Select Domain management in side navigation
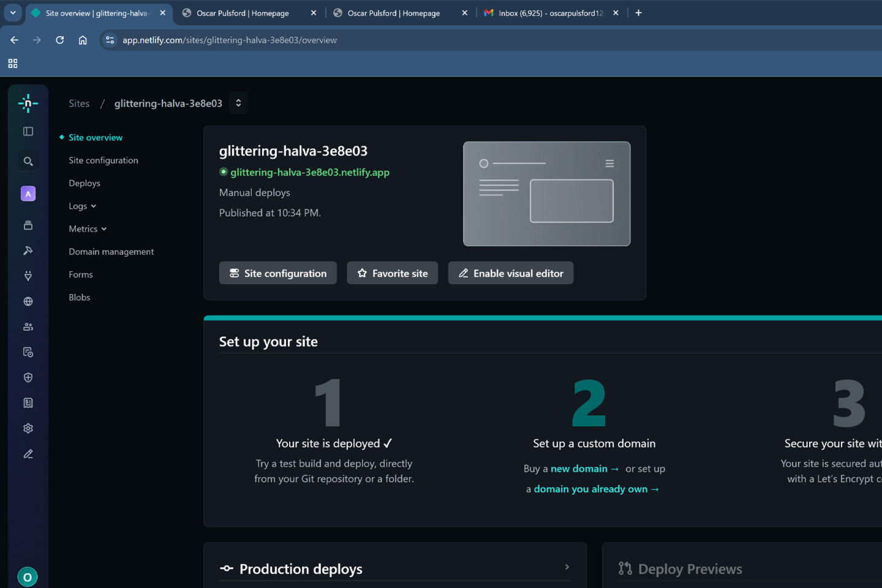The height and width of the screenshot is (588, 882). click(111, 252)
